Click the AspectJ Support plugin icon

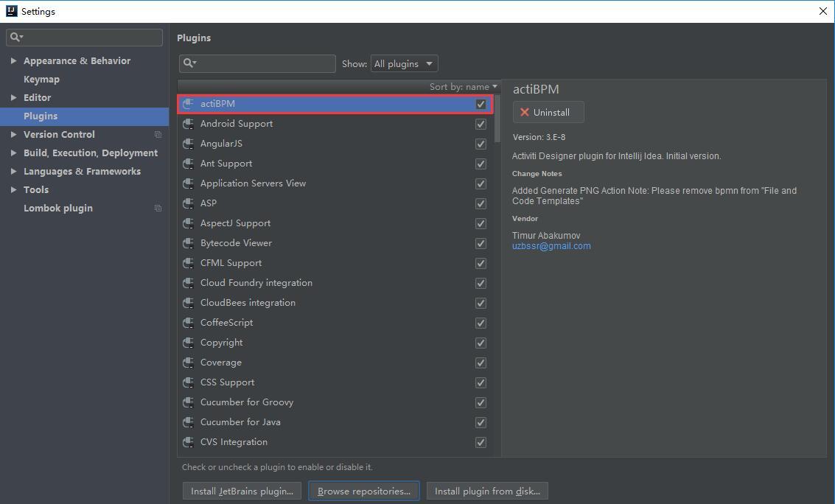point(188,223)
